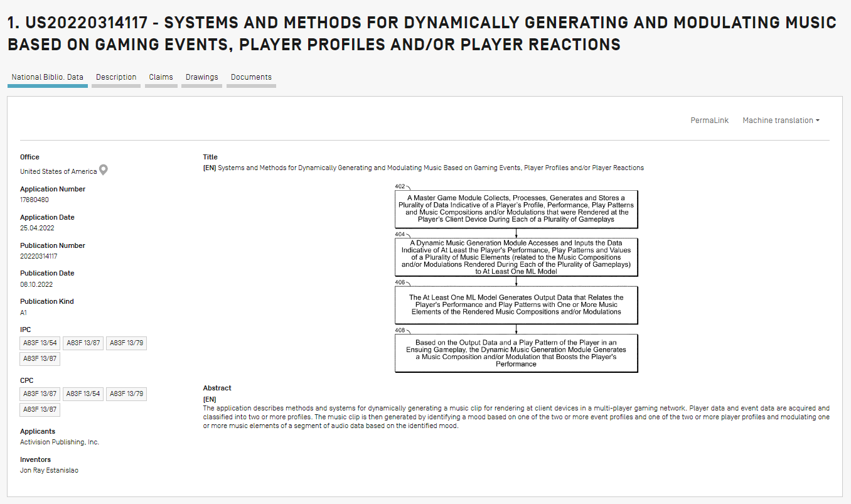Image resolution: width=851 pixels, height=504 pixels.
Task: Click the map pin icon beside United States of America
Action: coord(104,170)
